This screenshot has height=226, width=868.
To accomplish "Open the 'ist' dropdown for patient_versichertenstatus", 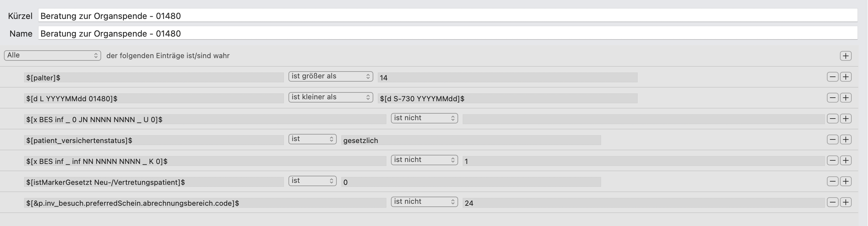I will point(312,139).
